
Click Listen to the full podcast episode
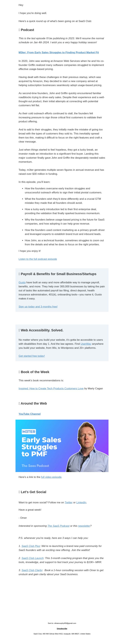(38, 259)
